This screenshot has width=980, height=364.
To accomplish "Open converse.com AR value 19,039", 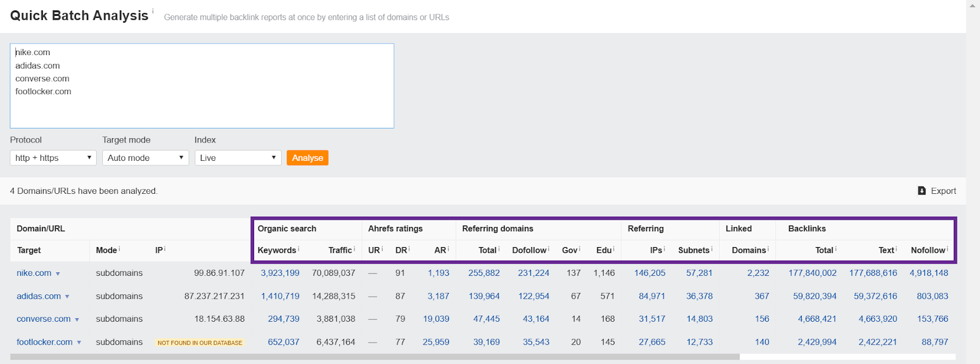I will click(436, 319).
